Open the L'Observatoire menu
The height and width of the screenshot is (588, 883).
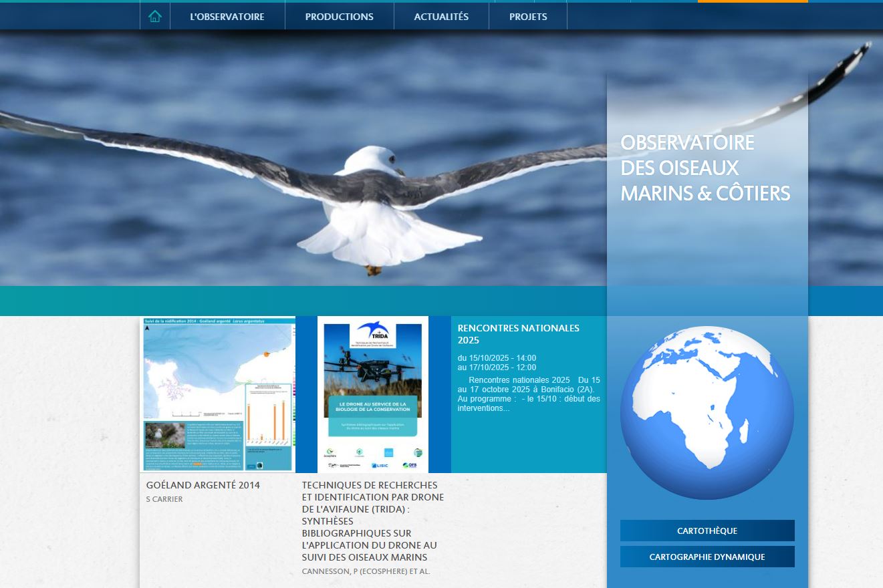coord(227,17)
